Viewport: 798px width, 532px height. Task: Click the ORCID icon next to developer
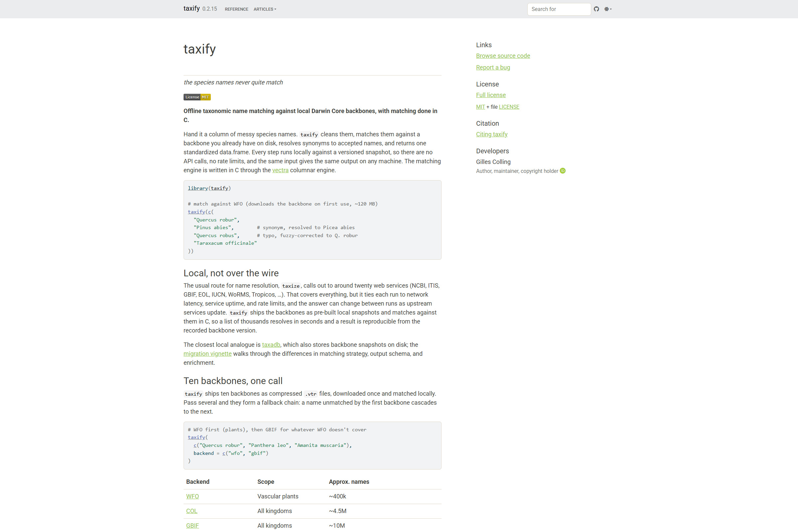click(x=563, y=171)
